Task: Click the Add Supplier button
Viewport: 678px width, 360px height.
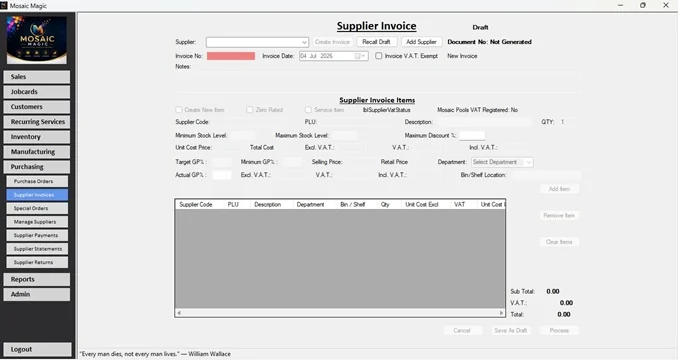Action: 421,42
